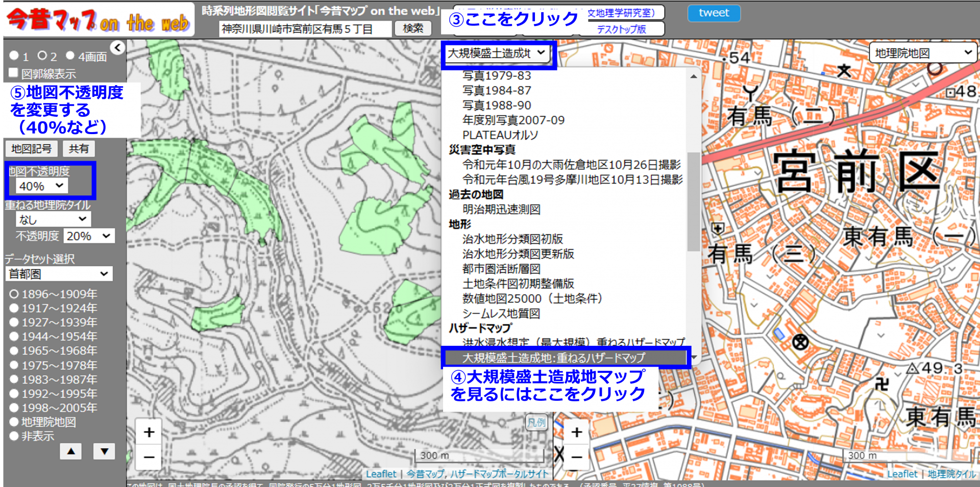
Task: Choose 令和元年台風19号多摩川地区 photo option
Action: [x=572, y=180]
